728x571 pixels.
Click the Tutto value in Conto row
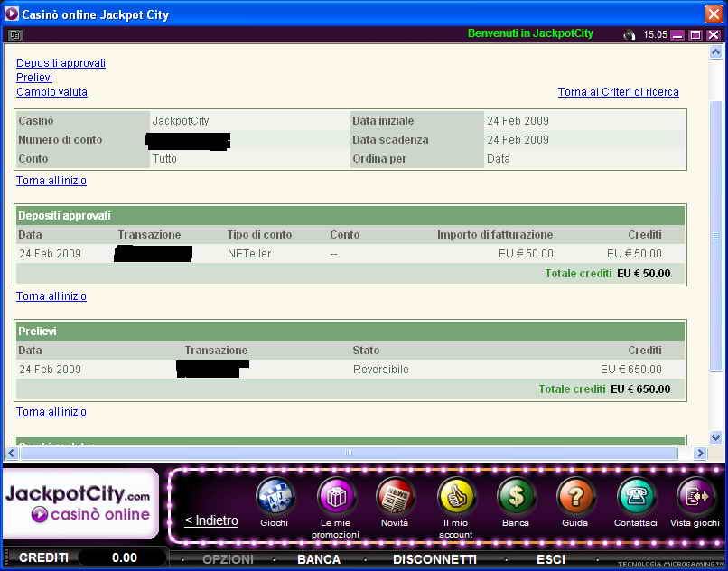click(164, 159)
